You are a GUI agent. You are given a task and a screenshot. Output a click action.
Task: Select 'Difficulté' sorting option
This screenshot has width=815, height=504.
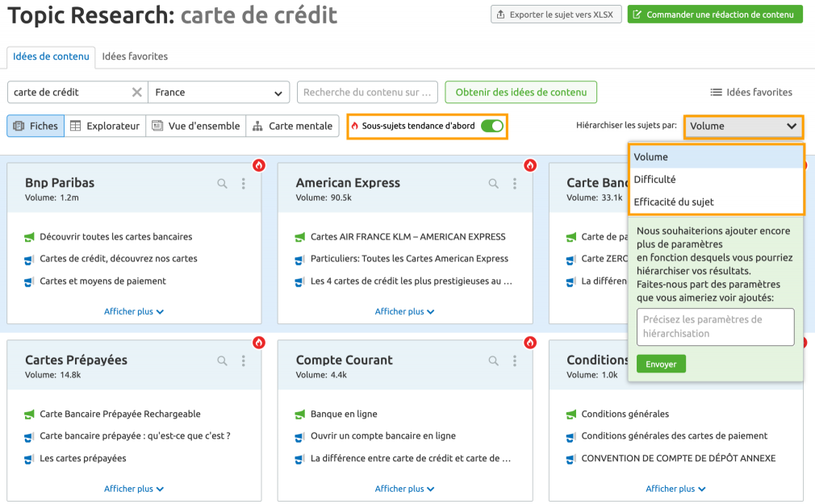click(x=717, y=179)
